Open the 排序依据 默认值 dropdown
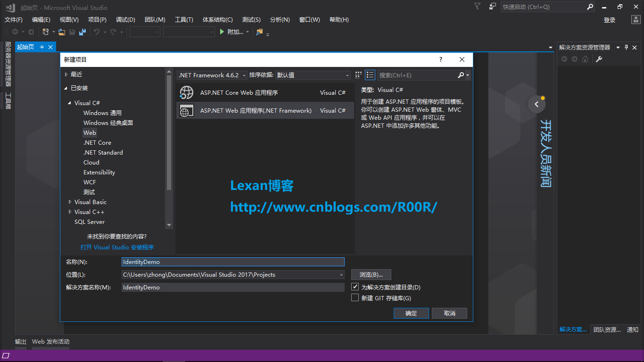This screenshot has height=362, width=644. 313,75
